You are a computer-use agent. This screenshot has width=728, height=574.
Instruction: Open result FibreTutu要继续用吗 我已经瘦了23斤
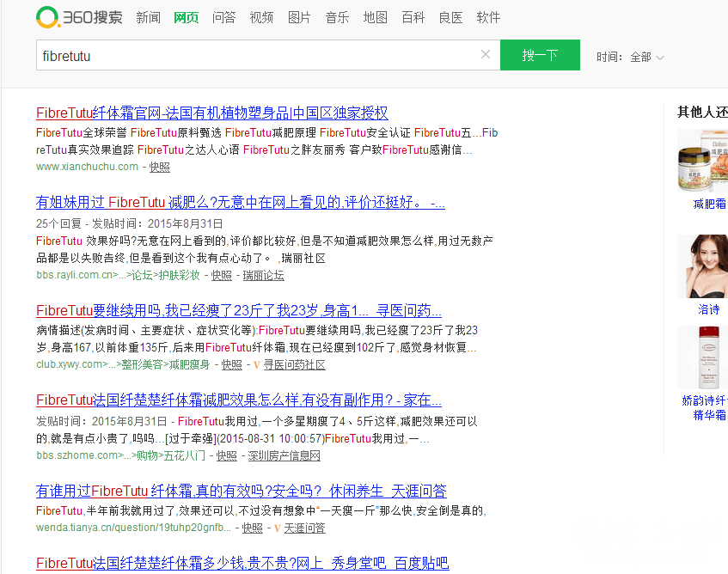(239, 310)
